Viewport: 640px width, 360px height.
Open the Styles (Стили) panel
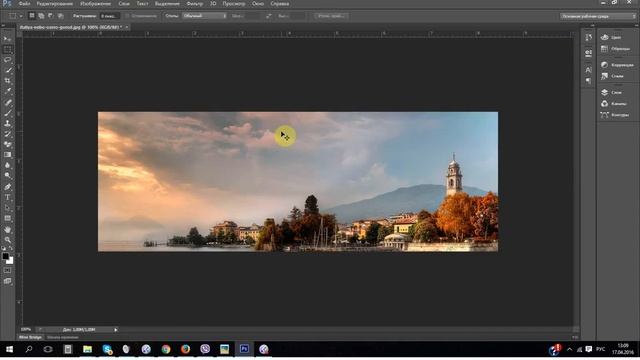612,76
